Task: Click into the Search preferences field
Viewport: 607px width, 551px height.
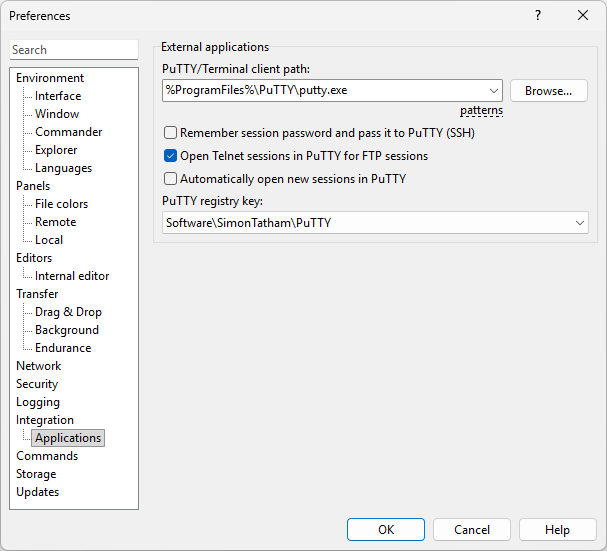Action: tap(74, 50)
